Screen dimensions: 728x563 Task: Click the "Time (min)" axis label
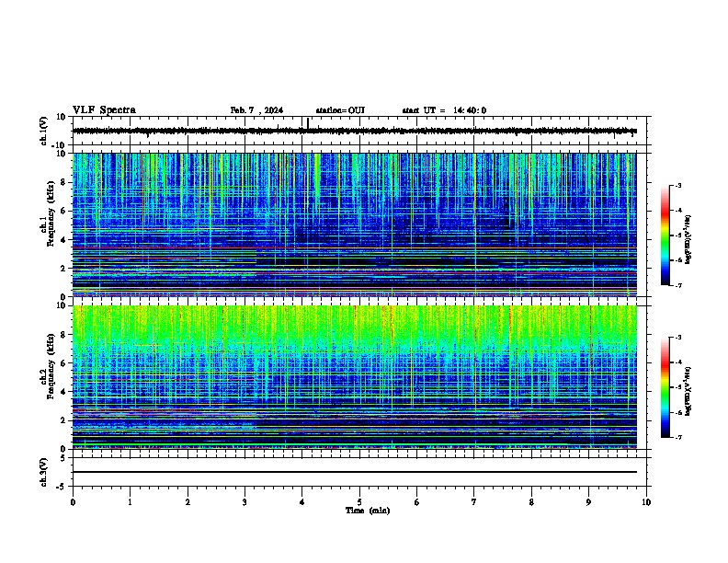tap(368, 511)
